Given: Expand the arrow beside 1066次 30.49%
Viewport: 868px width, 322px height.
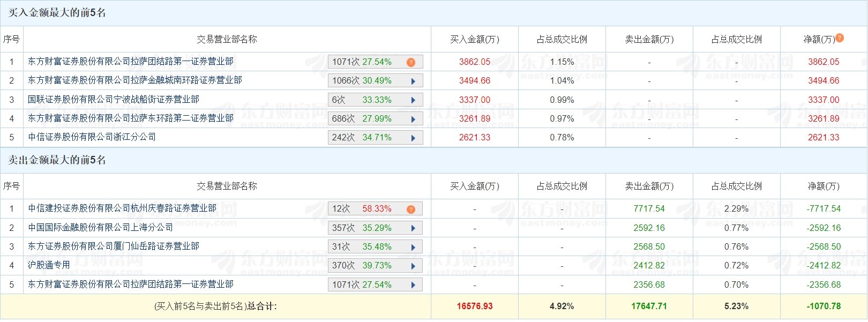Looking at the screenshot, I should 413,81.
